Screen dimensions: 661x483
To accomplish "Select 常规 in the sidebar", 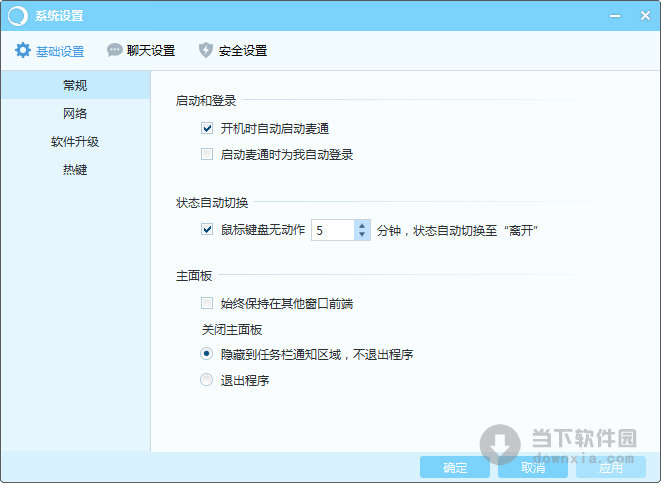I will [75, 85].
